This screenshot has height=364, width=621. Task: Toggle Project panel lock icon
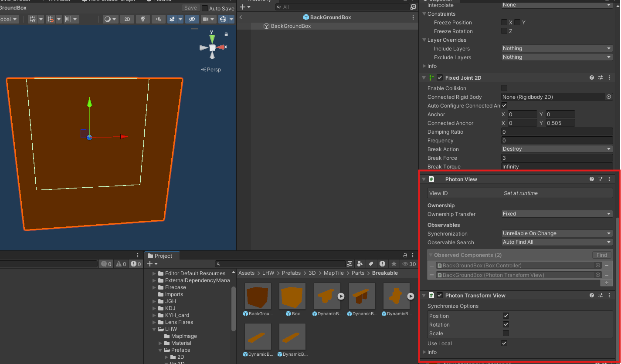405,256
